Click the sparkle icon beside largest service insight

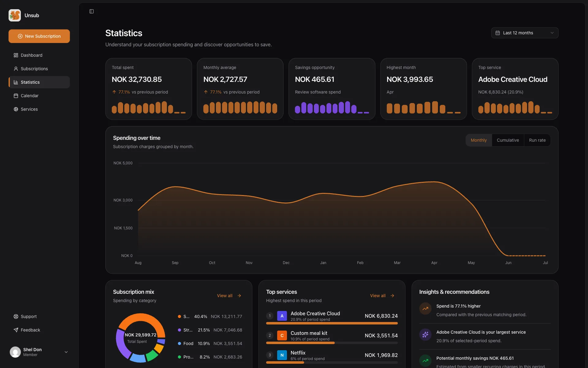coord(425,335)
